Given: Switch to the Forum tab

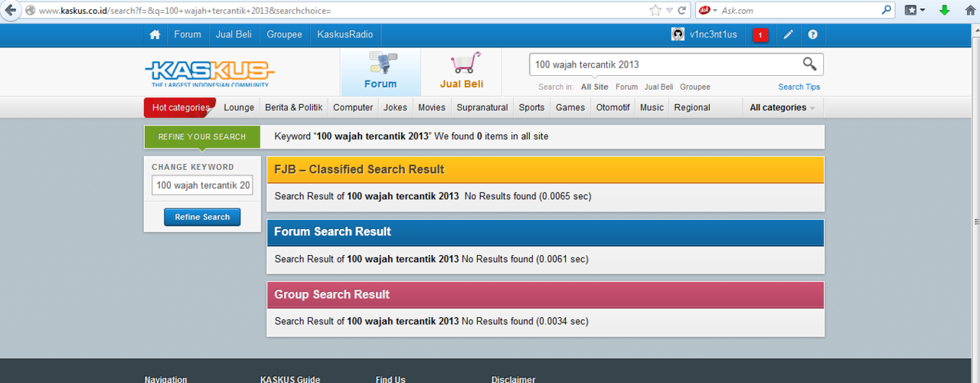Looking at the screenshot, I should point(381,72).
